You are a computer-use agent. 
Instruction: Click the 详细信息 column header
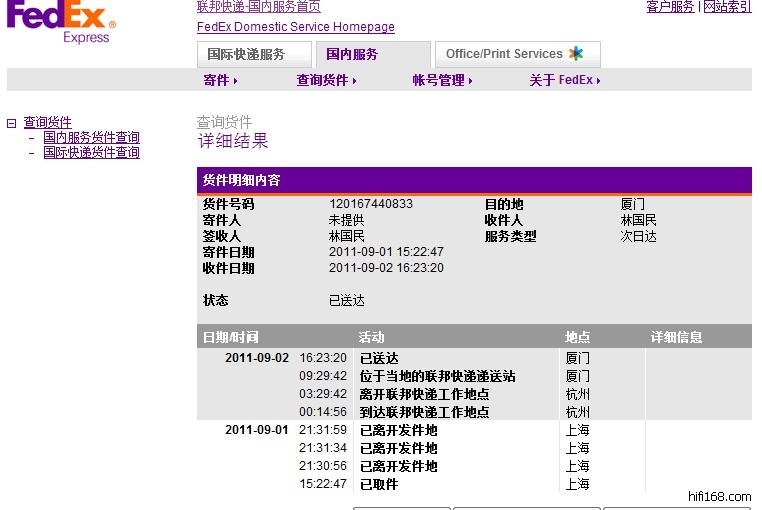[x=677, y=337]
